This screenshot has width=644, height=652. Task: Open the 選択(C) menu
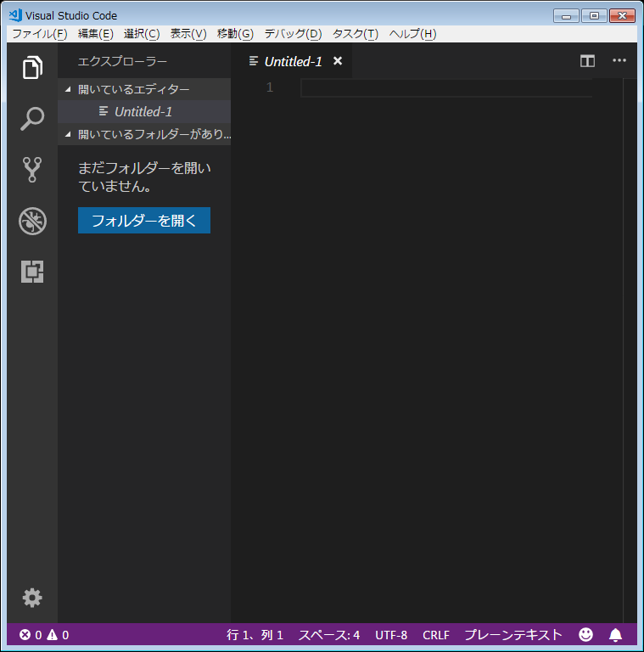click(x=142, y=34)
